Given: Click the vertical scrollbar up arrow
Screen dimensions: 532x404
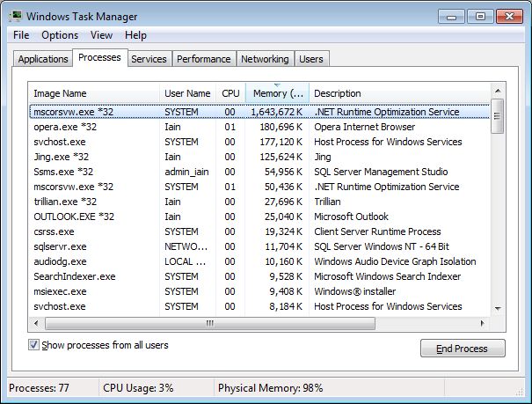Looking at the screenshot, I should [498, 91].
